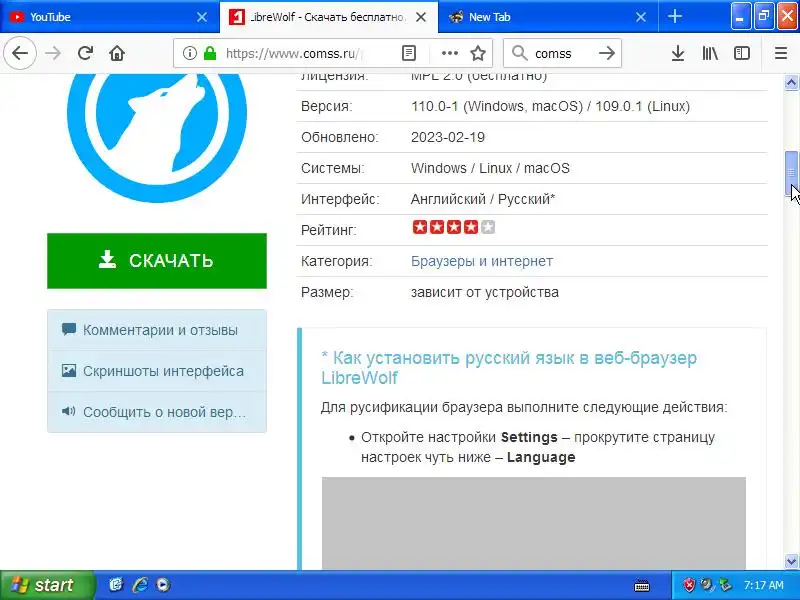Click the first quick launch icon
Image resolution: width=800 pixels, height=600 pixels.
(116, 585)
